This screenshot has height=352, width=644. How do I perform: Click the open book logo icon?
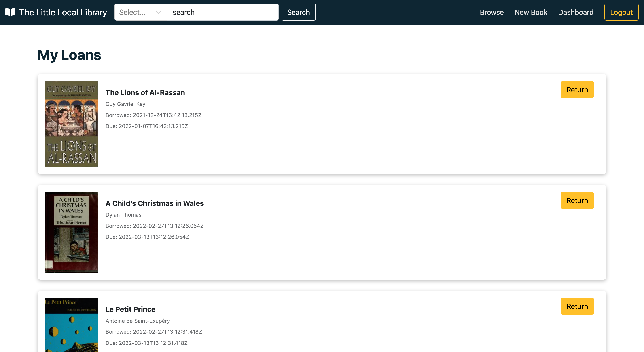(11, 12)
